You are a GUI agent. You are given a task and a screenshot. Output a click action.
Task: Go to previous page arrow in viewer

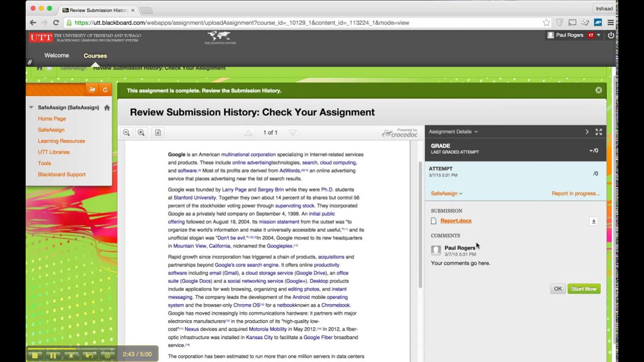coord(249,133)
